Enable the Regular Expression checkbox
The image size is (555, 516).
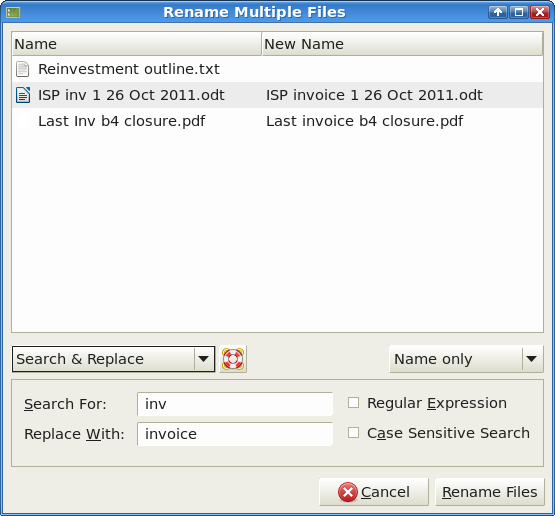(353, 403)
